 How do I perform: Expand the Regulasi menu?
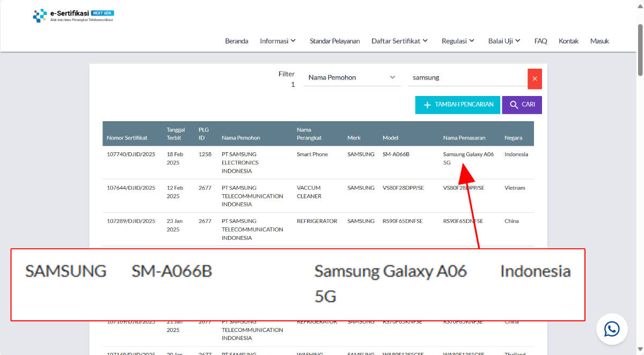(x=458, y=41)
